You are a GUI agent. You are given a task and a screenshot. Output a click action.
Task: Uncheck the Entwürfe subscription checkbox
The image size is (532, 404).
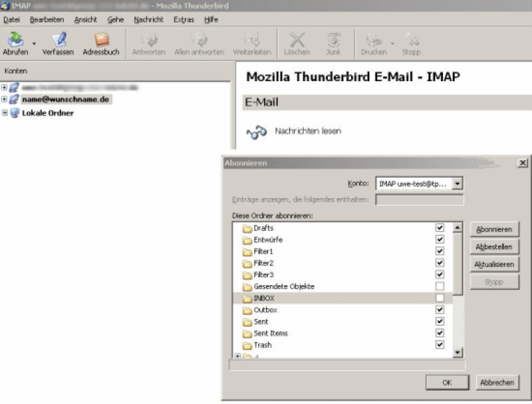pos(439,239)
